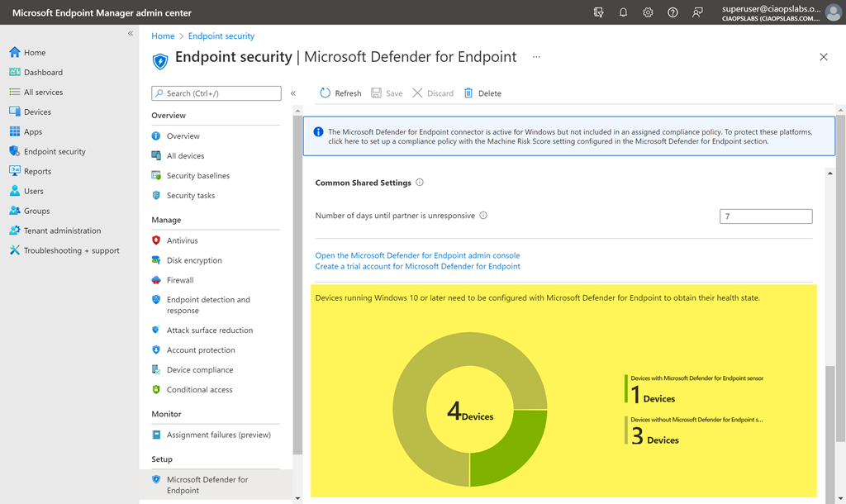Open the notifications bell icon
This screenshot has width=846, height=504.
tap(624, 12)
